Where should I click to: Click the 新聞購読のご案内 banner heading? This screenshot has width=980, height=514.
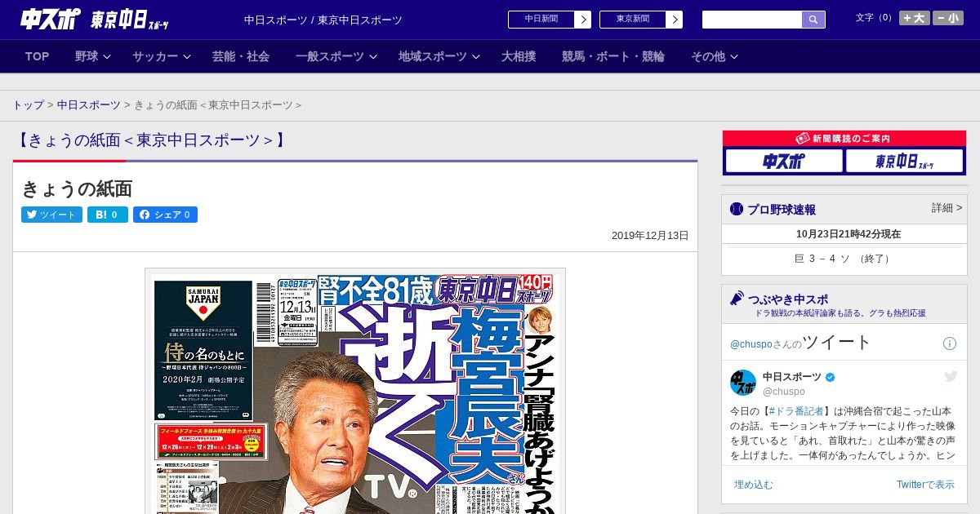[844, 139]
